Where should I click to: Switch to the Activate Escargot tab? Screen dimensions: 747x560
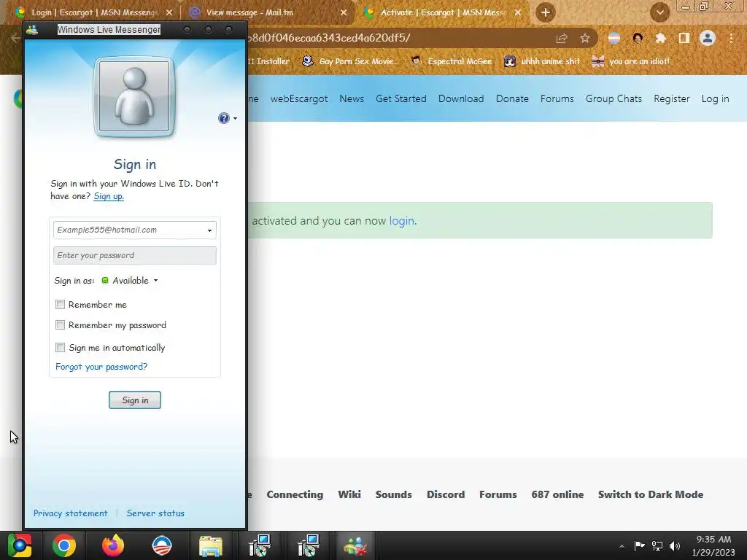[x=443, y=12]
